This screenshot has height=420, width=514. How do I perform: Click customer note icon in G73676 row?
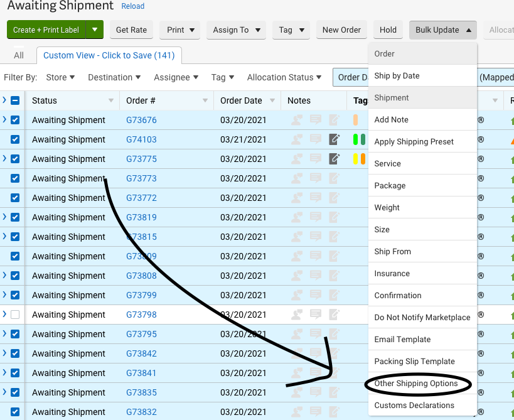(x=297, y=120)
